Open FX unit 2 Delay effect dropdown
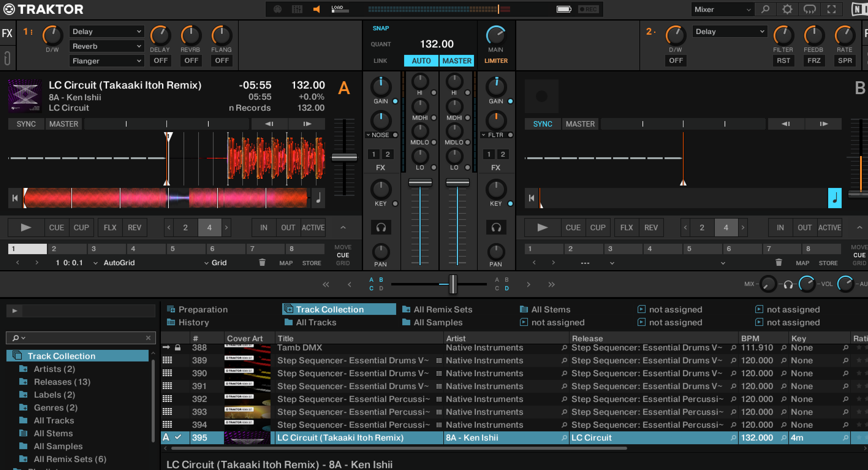The height and width of the screenshot is (470, 868). (730, 31)
